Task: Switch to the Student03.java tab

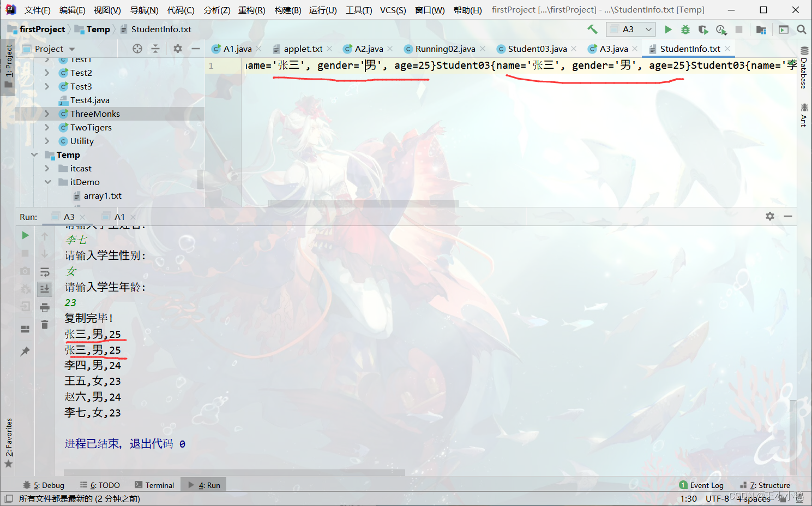Action: tap(537, 49)
